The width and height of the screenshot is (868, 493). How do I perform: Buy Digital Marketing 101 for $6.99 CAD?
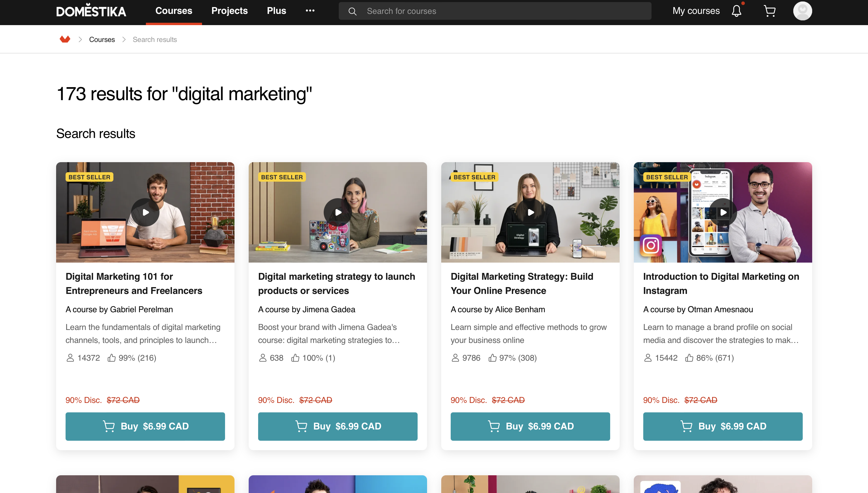[145, 426]
